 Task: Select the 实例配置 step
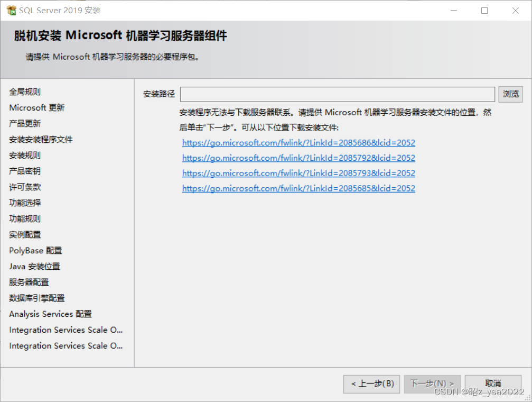pos(25,235)
